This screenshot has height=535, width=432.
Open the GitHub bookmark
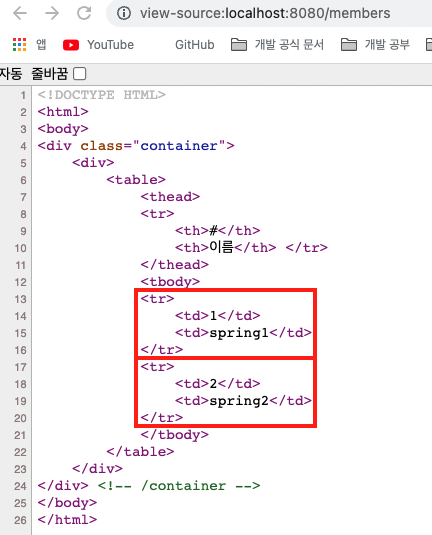tap(195, 45)
